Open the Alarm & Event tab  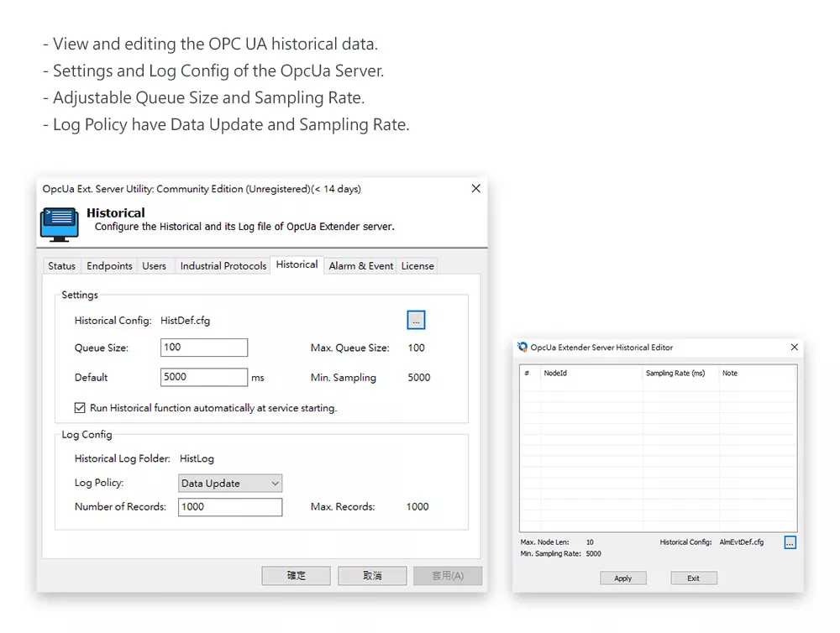[x=360, y=266]
